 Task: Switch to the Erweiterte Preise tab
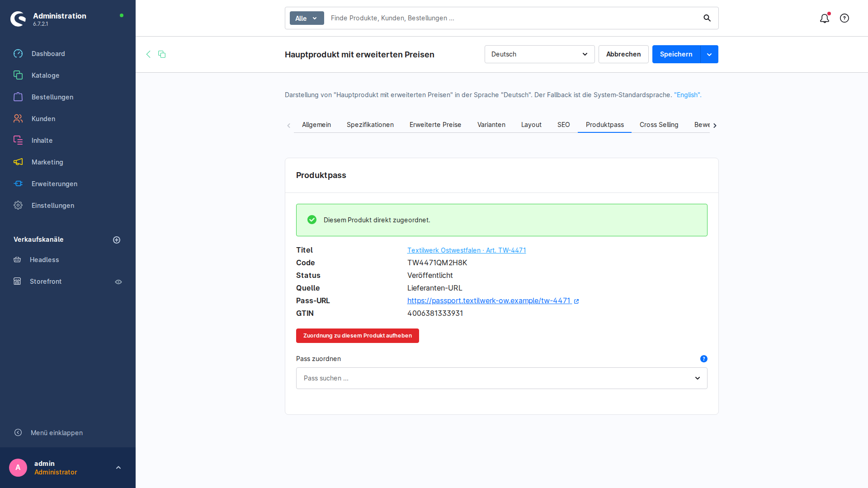pos(435,125)
